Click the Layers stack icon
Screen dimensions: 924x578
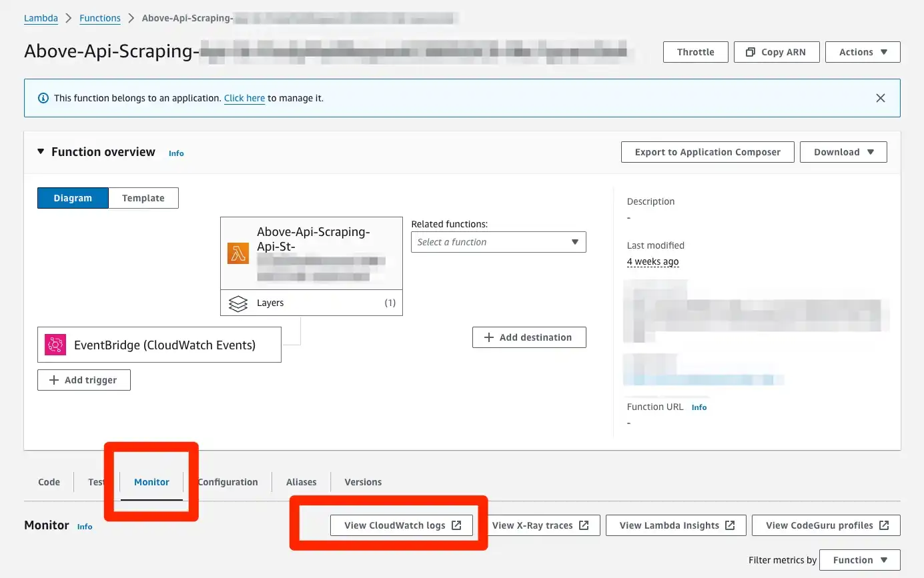[x=238, y=303]
